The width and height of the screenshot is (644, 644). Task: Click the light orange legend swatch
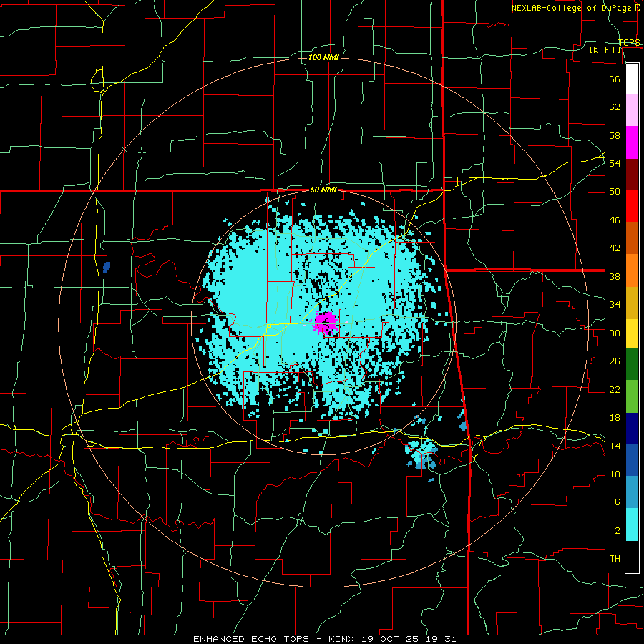(x=632, y=270)
